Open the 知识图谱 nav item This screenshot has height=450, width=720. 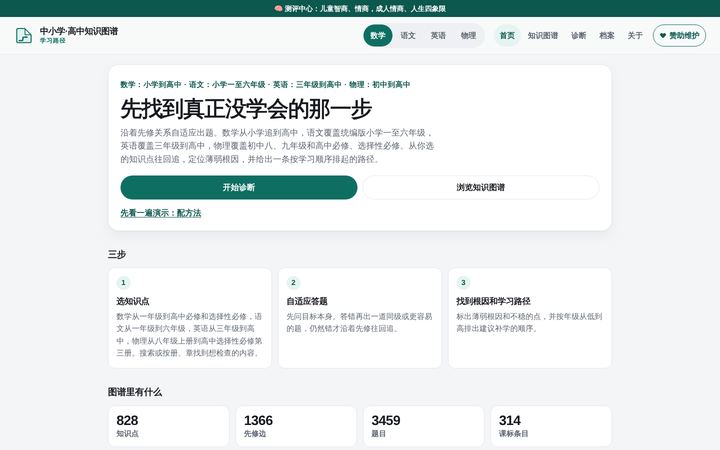pyautogui.click(x=543, y=35)
